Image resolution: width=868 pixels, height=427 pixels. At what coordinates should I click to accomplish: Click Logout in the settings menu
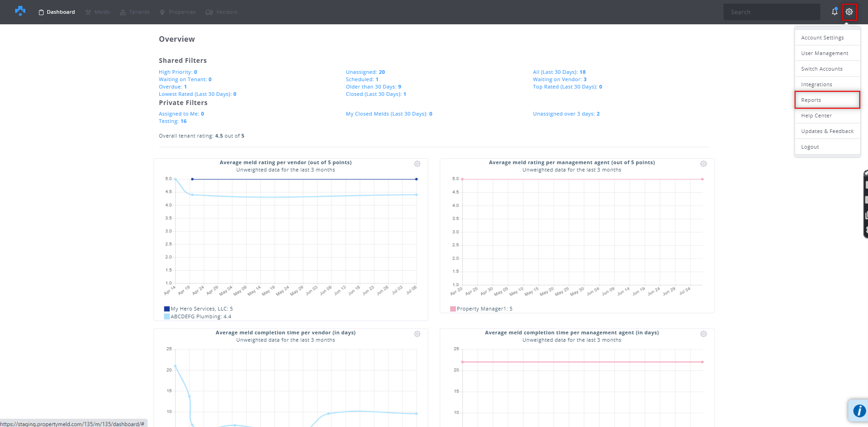pos(810,147)
